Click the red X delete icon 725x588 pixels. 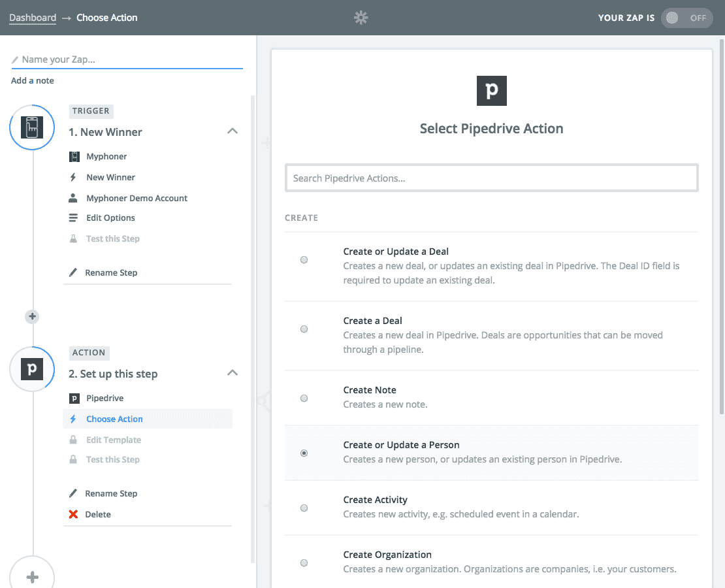point(73,514)
